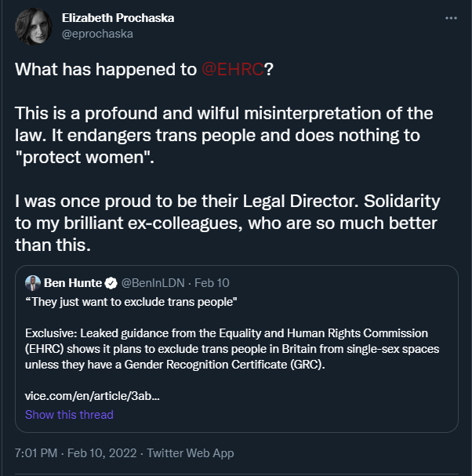The width and height of the screenshot is (472, 476).
Task: Click the 7:01 PM tweet timestamp
Action: coord(37,453)
